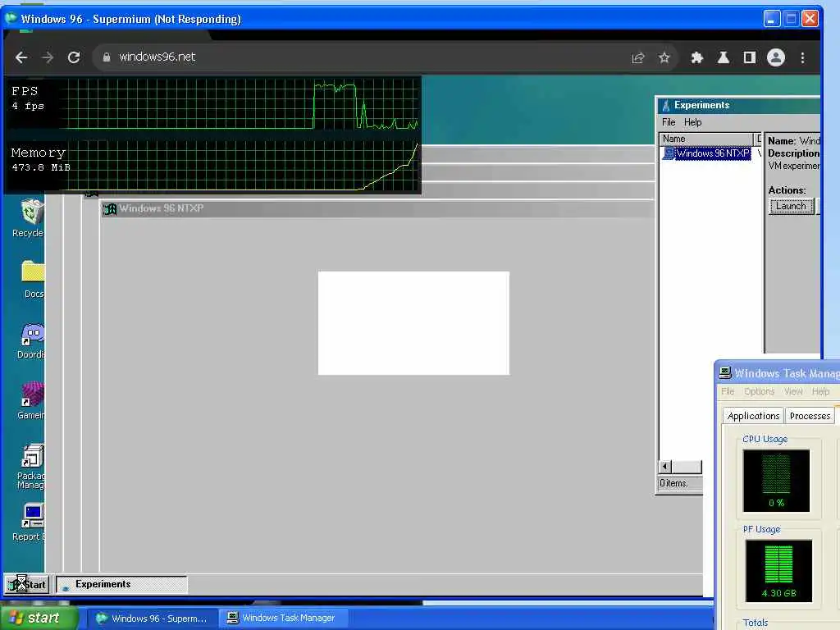Click the Windows 96 Start button
Screen dimensions: 840x630
[27, 584]
